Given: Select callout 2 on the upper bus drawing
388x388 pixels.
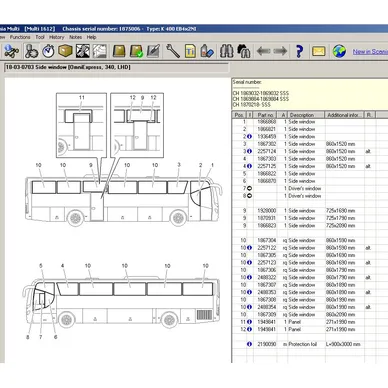Looking at the screenshot, I should [x=200, y=165].
